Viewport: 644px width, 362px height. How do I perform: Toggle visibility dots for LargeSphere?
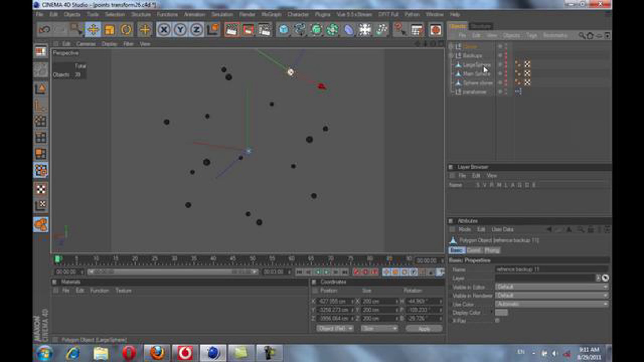tap(506, 64)
